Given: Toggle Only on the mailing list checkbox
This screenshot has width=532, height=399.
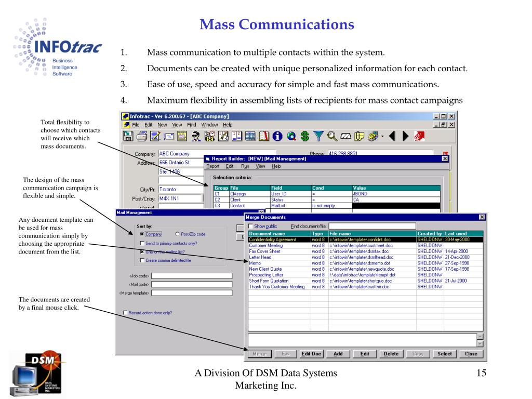Looking at the screenshot, I should point(142,252).
